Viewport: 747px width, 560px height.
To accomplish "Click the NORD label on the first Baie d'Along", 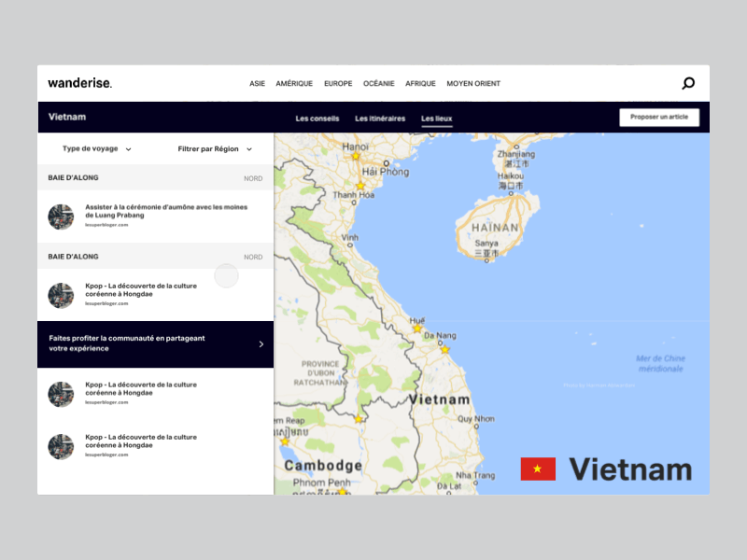I will [253, 178].
